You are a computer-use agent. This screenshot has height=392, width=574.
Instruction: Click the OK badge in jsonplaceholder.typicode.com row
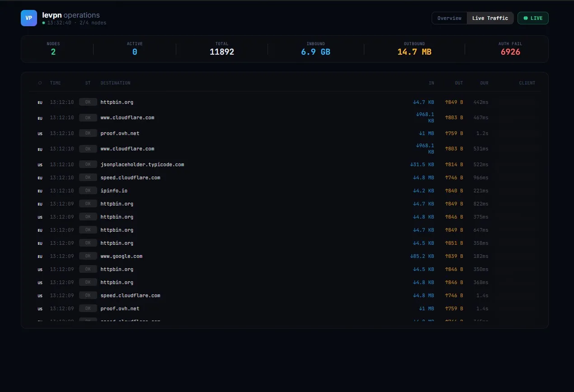coord(88,164)
